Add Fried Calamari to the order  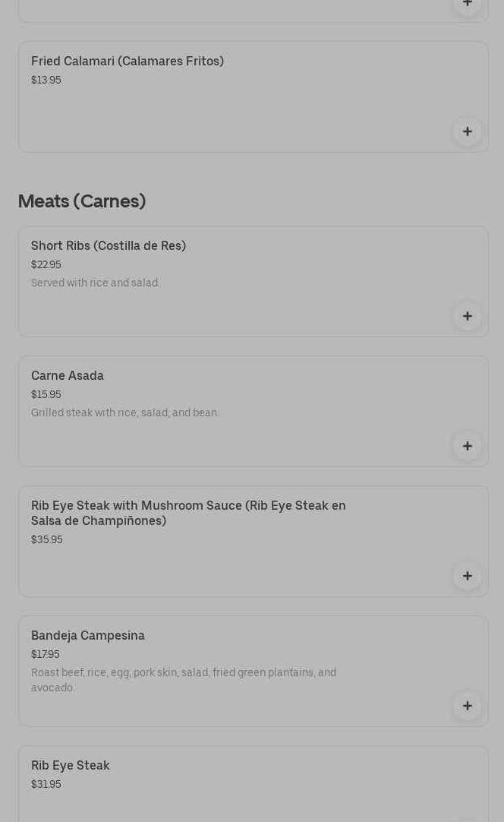point(467,131)
